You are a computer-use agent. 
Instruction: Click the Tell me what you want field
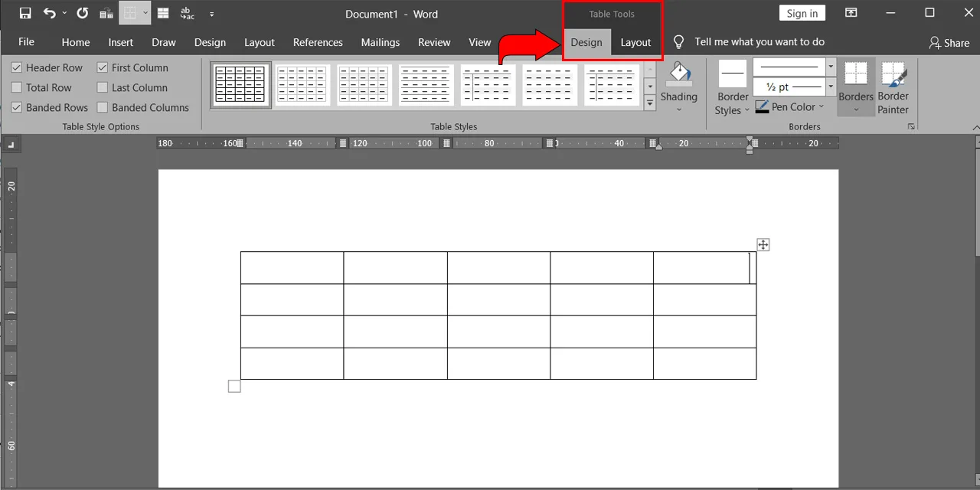click(x=759, y=42)
